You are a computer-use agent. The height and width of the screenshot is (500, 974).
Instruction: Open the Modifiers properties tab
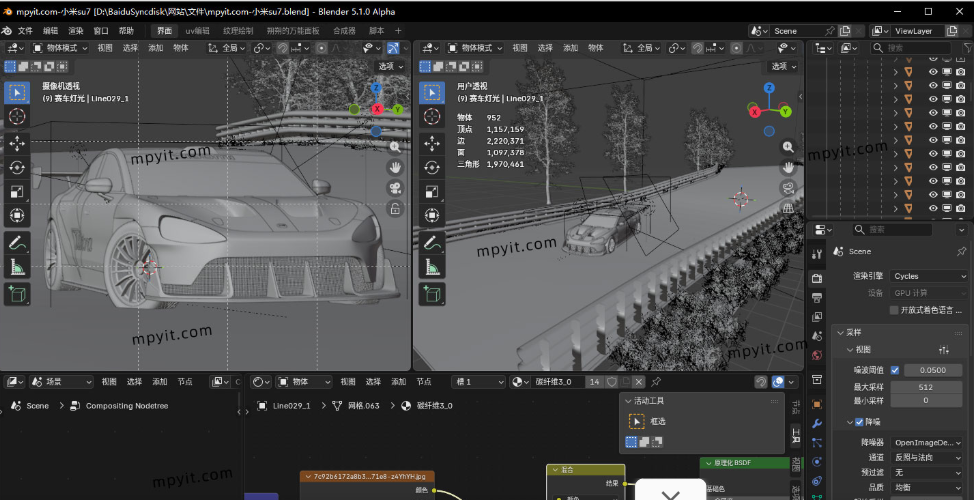pos(817,424)
